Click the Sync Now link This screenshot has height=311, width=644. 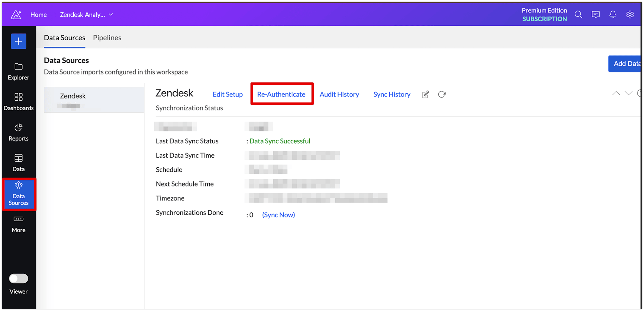[x=278, y=215]
